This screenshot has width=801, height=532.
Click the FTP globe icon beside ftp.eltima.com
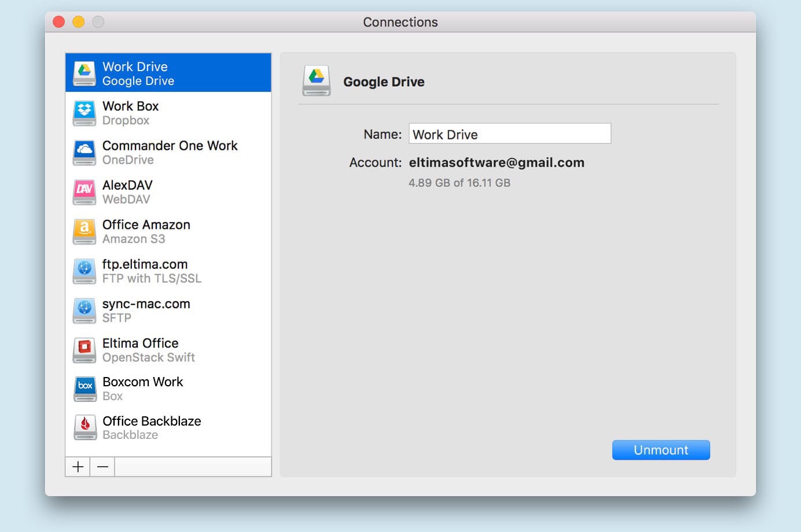coord(84,271)
